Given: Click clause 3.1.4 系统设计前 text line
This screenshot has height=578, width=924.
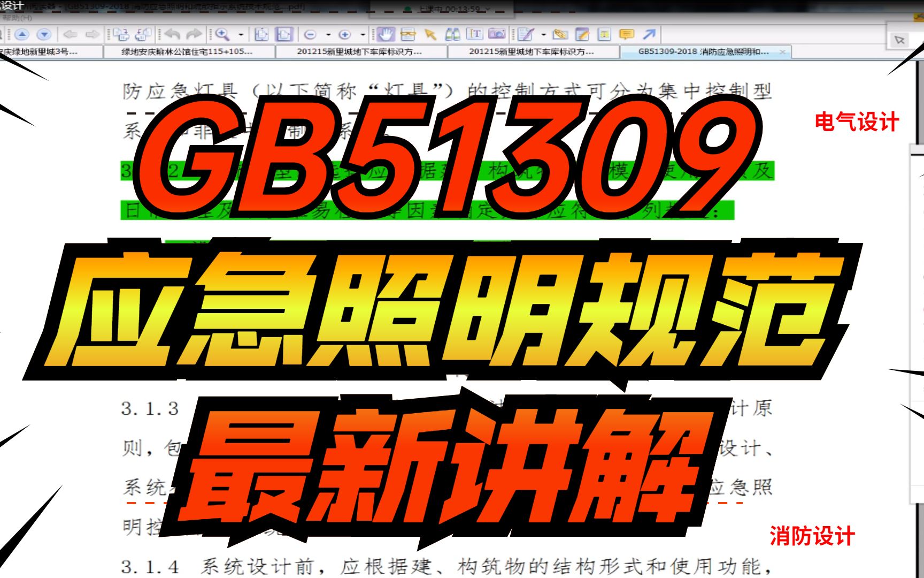Looking at the screenshot, I should (447, 566).
